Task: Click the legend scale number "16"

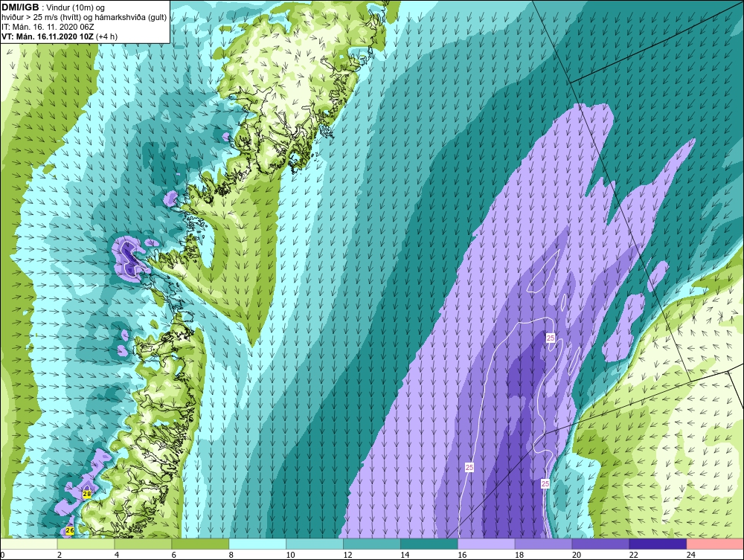Action: coord(462,555)
